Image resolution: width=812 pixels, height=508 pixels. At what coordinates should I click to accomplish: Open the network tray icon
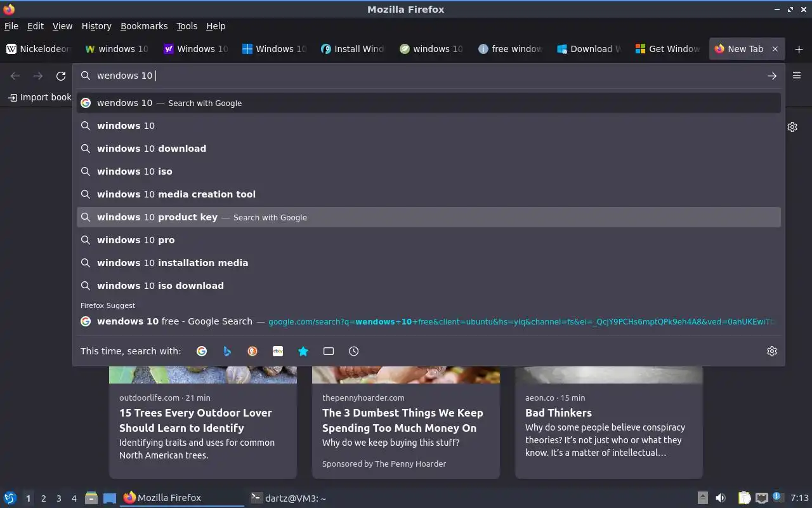(x=762, y=498)
